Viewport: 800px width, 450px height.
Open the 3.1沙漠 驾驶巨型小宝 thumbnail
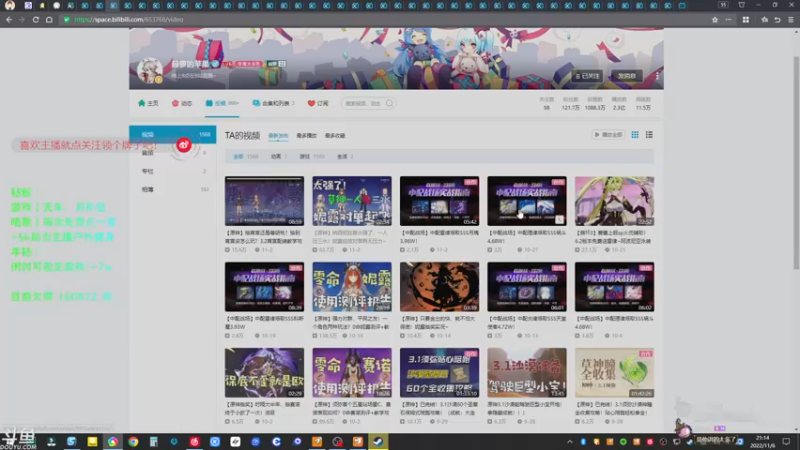tap(527, 372)
